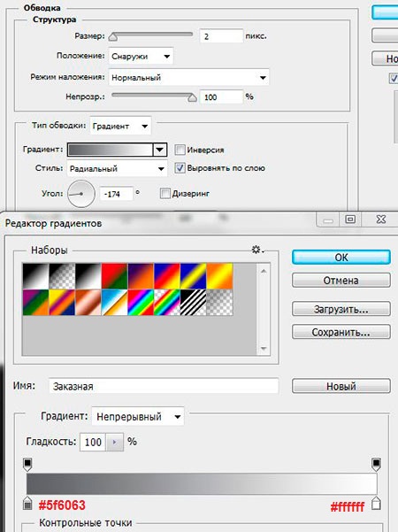The width and height of the screenshot is (398, 532).
Task: Click the Новый button
Action: [x=341, y=386]
